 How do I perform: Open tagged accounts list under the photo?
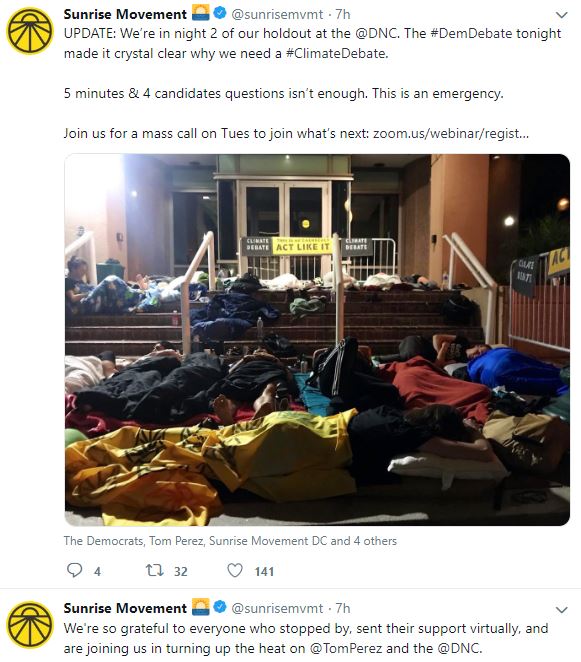coord(230,541)
